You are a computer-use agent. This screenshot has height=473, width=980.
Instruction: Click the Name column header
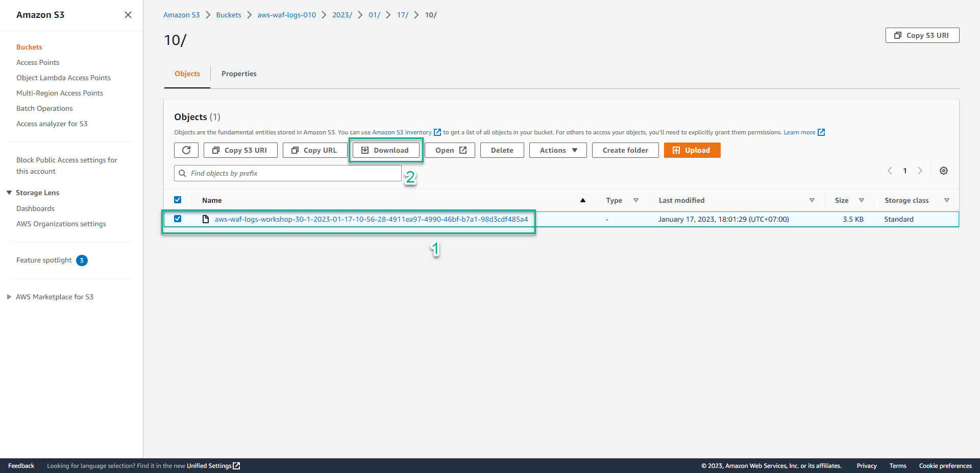212,200
